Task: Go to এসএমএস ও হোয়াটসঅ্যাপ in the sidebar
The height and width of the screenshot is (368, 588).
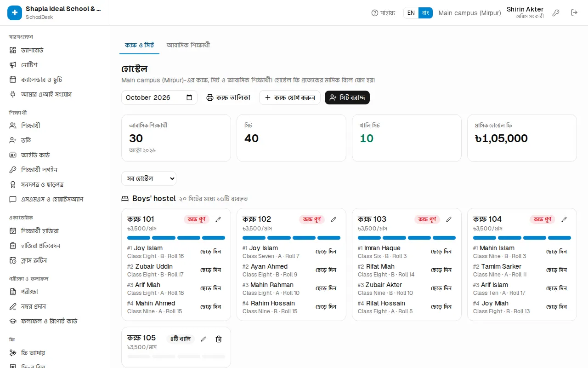Action: tap(55, 199)
